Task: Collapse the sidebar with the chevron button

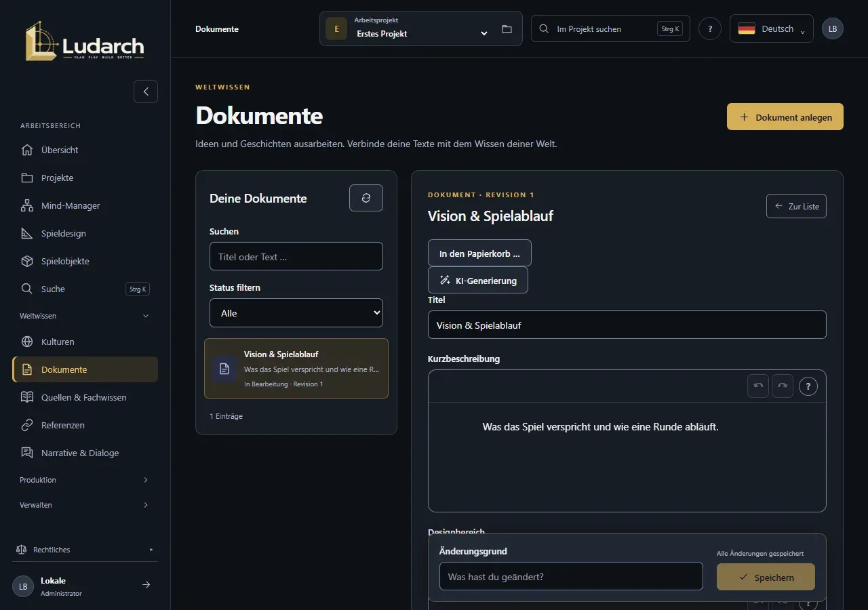Action: tap(146, 91)
